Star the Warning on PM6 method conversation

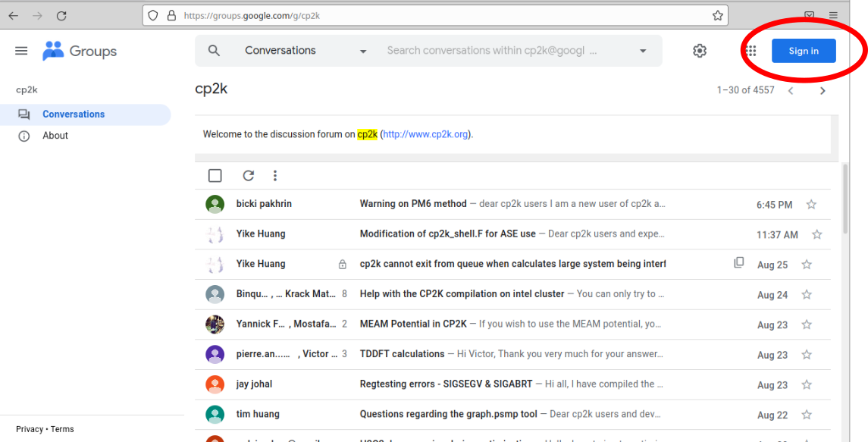[x=811, y=205]
